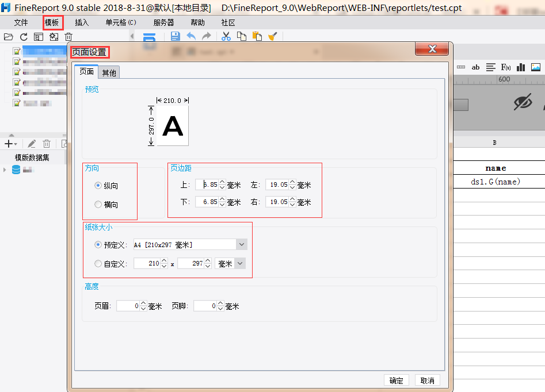Viewport: 545px width, 392px height.
Task: Open the 毫米 unit dropdown for custom size
Action: pos(240,263)
